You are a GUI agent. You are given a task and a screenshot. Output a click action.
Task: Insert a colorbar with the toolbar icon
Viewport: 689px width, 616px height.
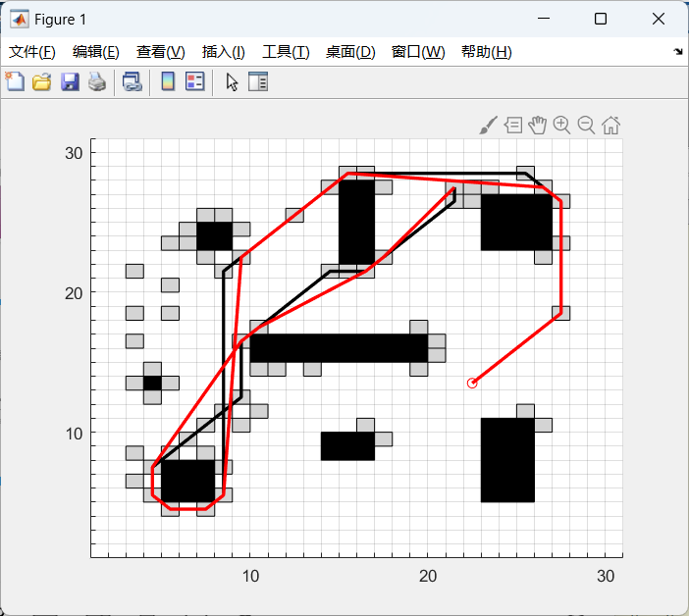click(168, 81)
